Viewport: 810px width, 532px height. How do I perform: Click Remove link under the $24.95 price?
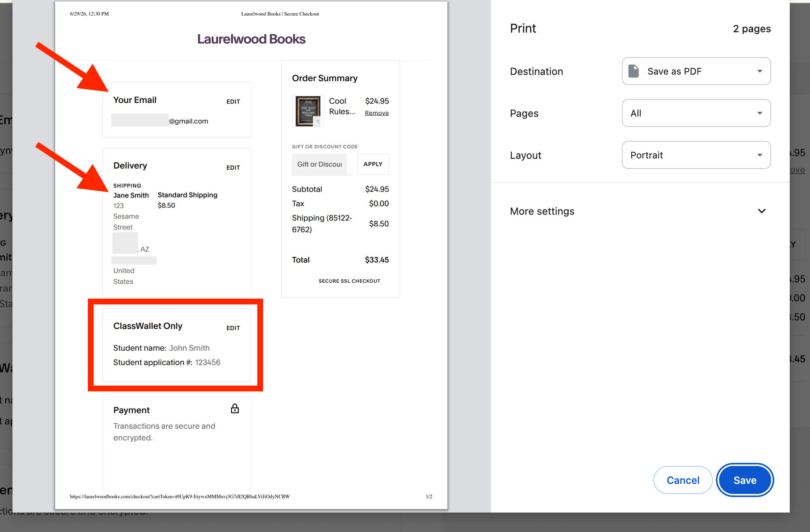tap(377, 113)
